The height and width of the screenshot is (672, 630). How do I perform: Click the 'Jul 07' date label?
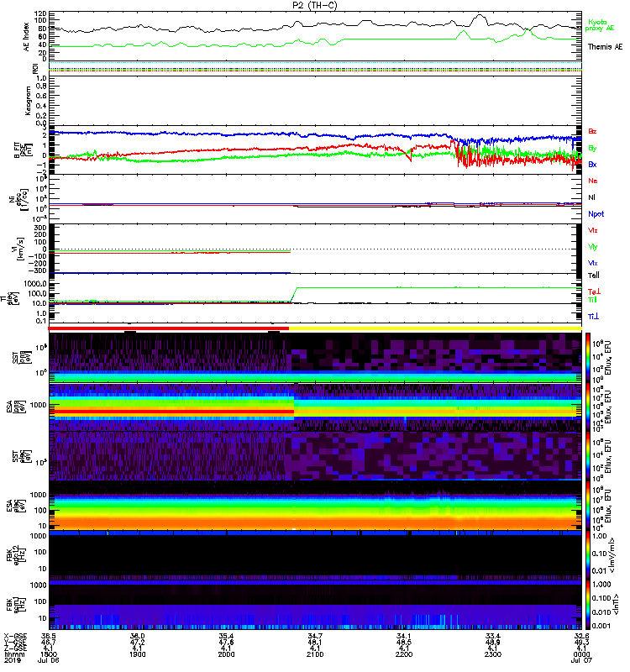[x=581, y=660]
